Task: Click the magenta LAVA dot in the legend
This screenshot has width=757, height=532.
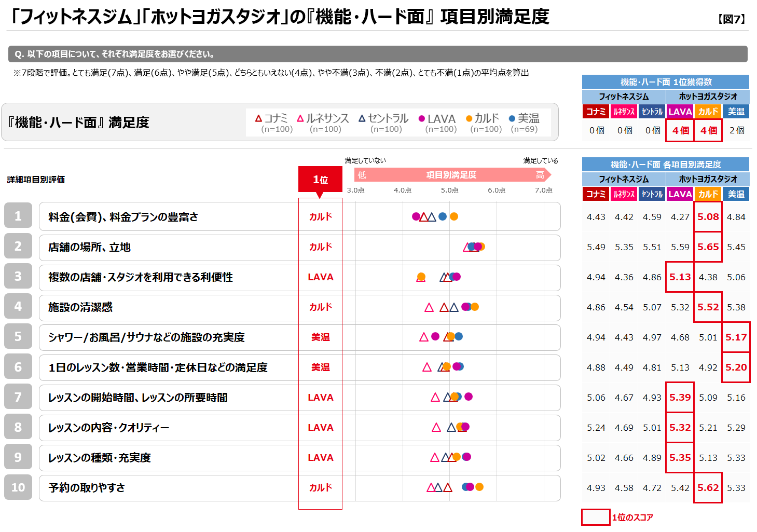Action: click(x=422, y=119)
